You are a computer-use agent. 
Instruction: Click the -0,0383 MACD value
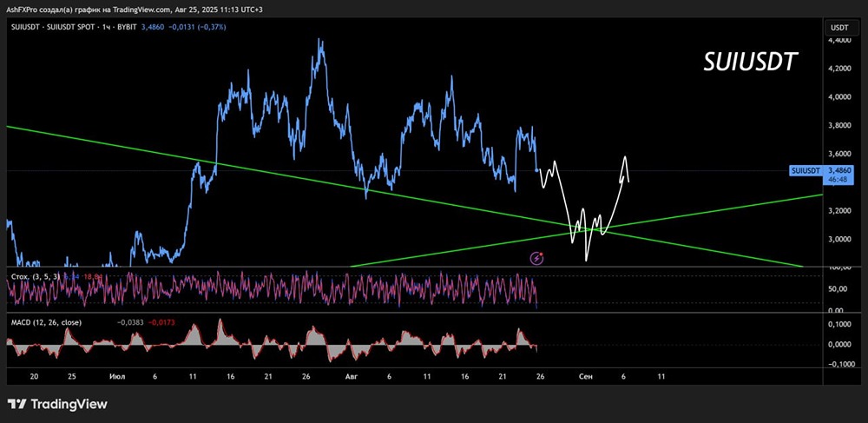click(129, 321)
